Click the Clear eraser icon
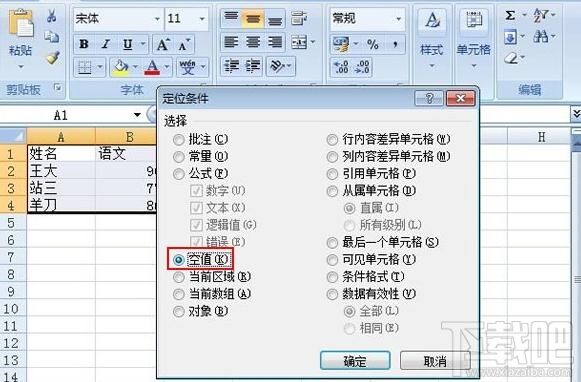 [x=511, y=58]
